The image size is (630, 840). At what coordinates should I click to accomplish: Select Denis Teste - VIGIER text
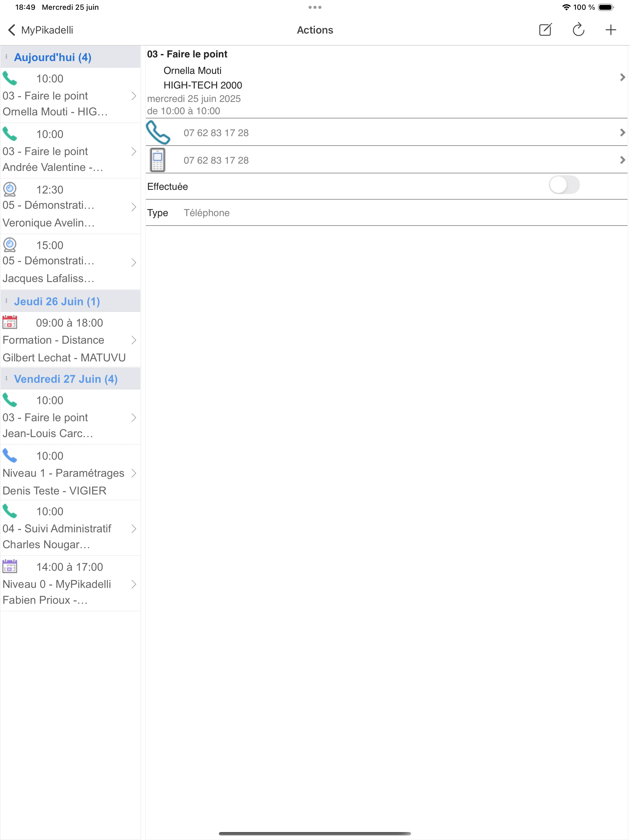[x=54, y=491]
